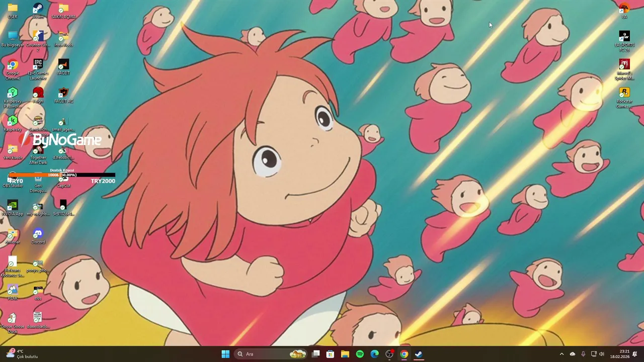
Task: Select the d3fe6dbc1... file icon
Action: [63, 152]
